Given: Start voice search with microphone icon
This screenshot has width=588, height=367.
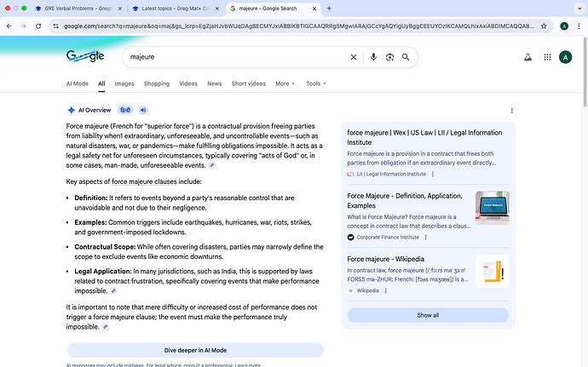Looking at the screenshot, I should (x=373, y=57).
